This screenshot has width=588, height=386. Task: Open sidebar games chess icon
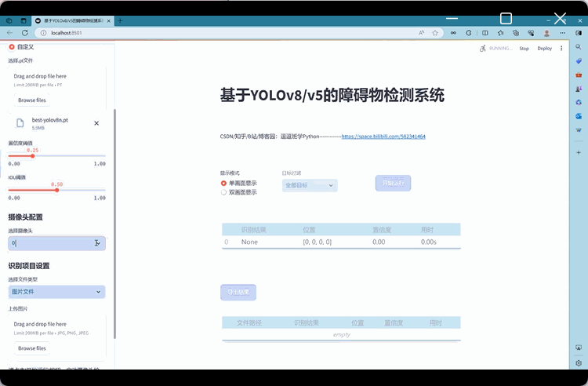pos(579,89)
